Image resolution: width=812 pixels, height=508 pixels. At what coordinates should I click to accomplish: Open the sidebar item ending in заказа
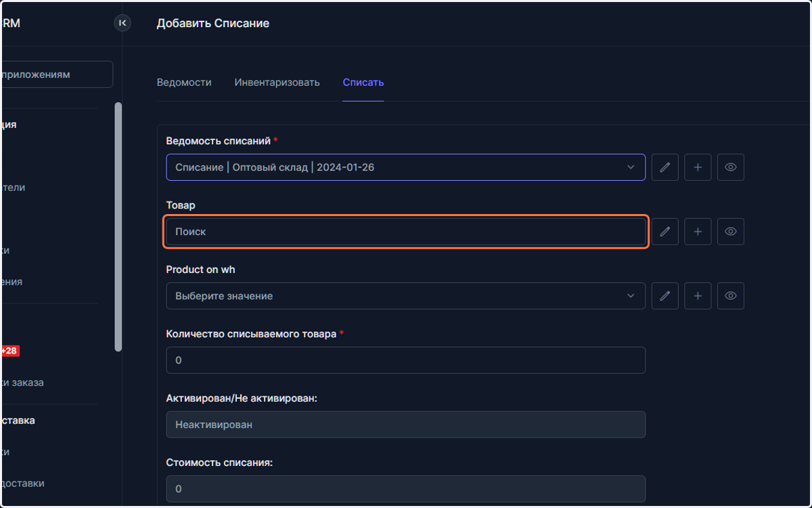pos(22,383)
